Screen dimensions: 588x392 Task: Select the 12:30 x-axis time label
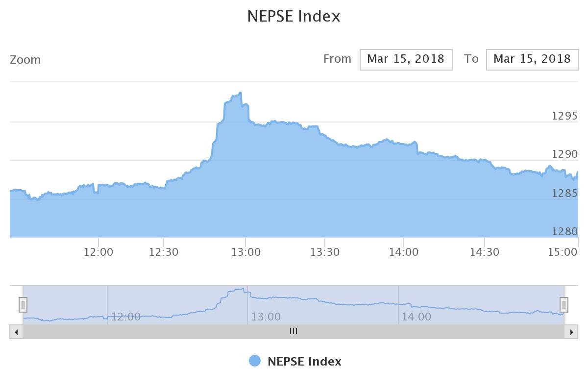coord(164,252)
